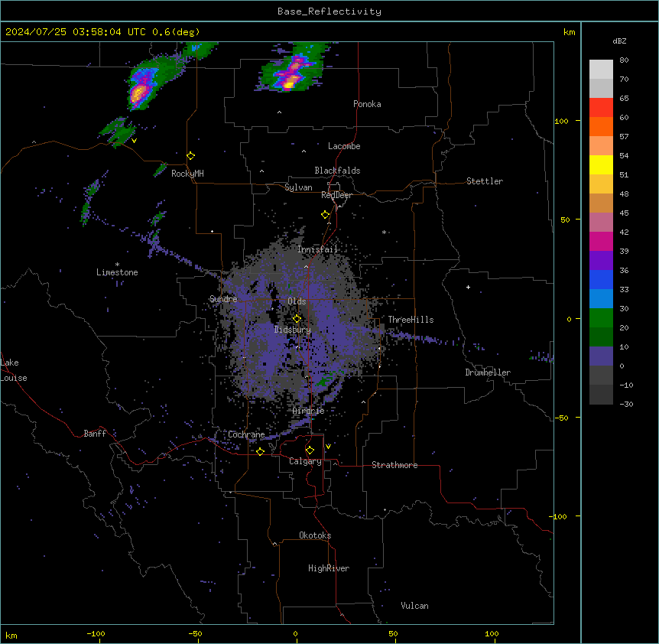The image size is (659, 644).
Task: Pick the red 60-65 dBZ legend swatch
Action: coord(601,108)
